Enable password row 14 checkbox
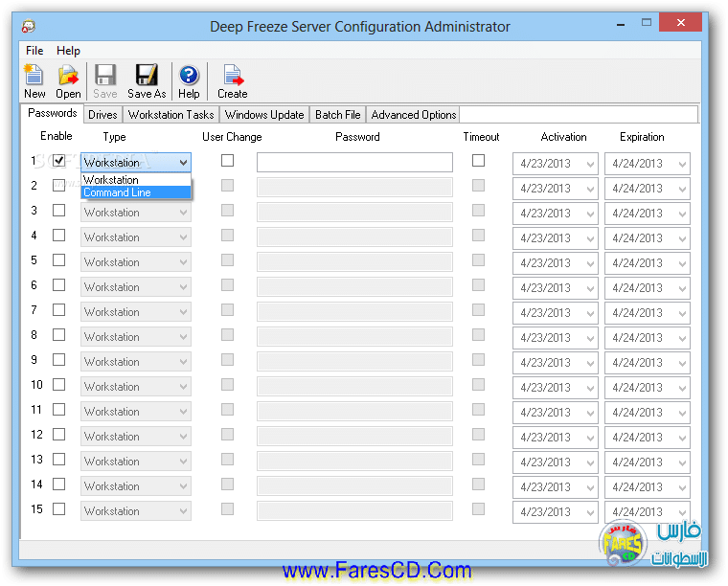 (x=59, y=484)
